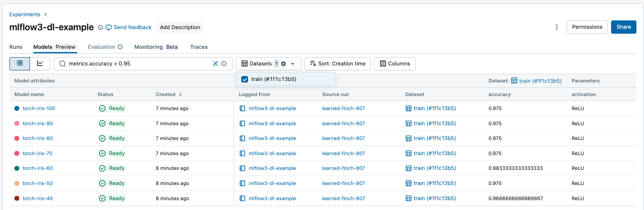Image resolution: width=644 pixels, height=210 pixels.
Task: Open the torch-iris-60 model link
Action: [38, 168]
